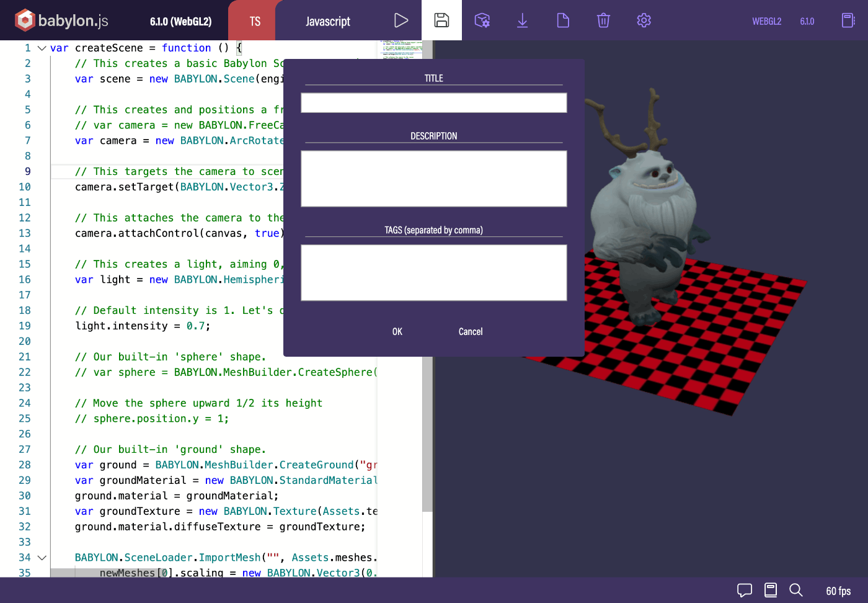This screenshot has width=868, height=603.
Task: Click the search magnifier icon in footer
Action: click(796, 590)
